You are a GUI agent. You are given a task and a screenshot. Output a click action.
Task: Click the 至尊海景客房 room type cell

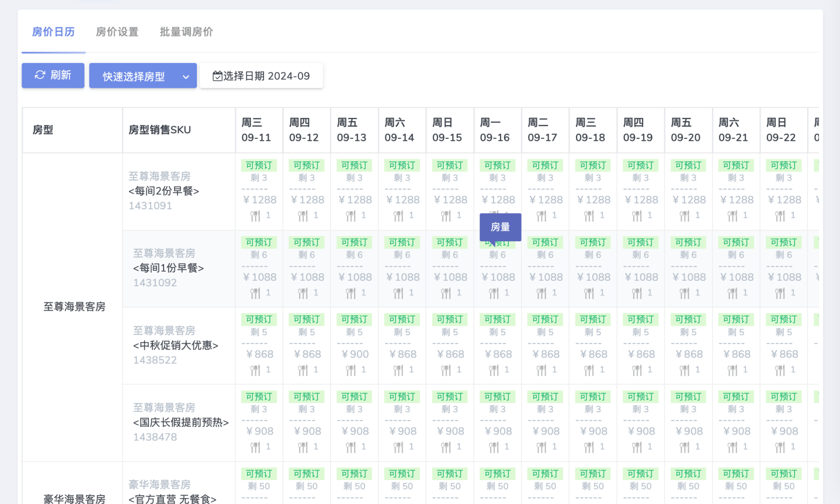pos(73,307)
